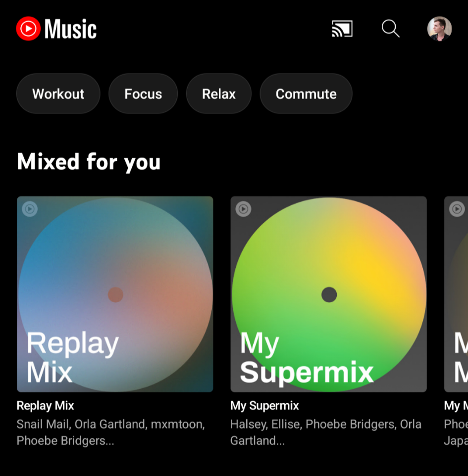
Task: Open the Mixed for you section header
Action: click(89, 162)
